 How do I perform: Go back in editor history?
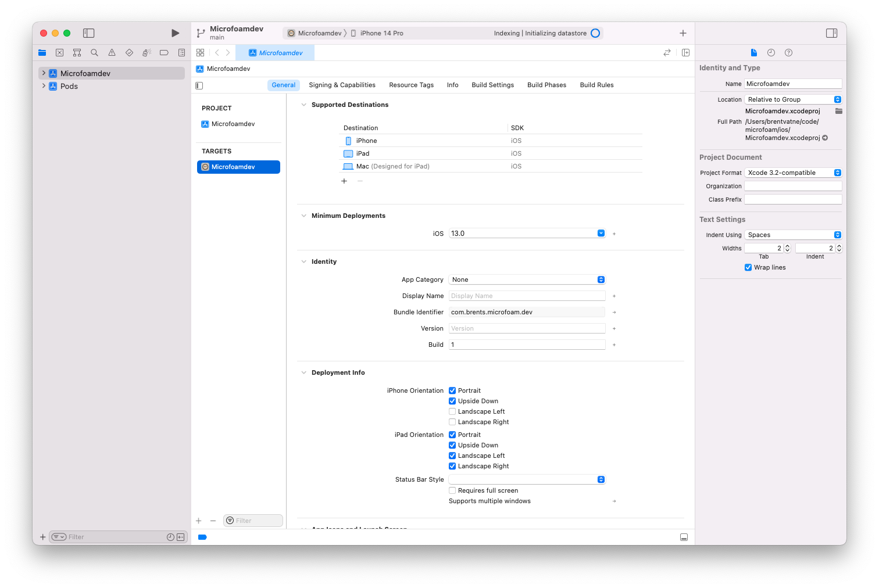tap(217, 53)
